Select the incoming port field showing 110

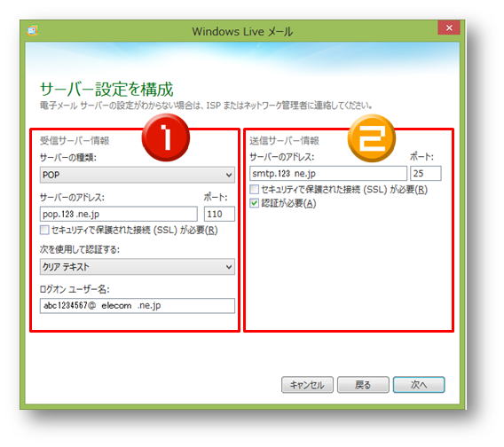click(x=219, y=214)
